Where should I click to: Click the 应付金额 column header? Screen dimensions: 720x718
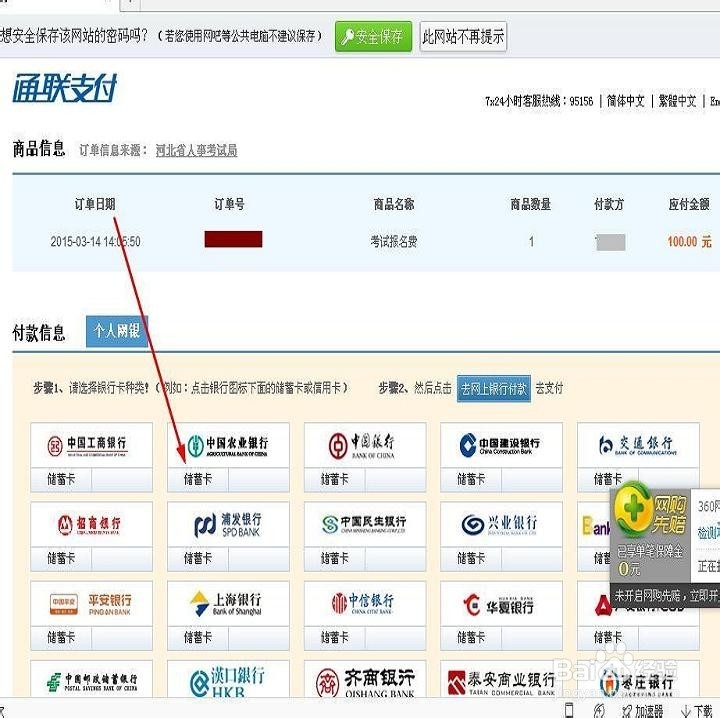coord(689,204)
